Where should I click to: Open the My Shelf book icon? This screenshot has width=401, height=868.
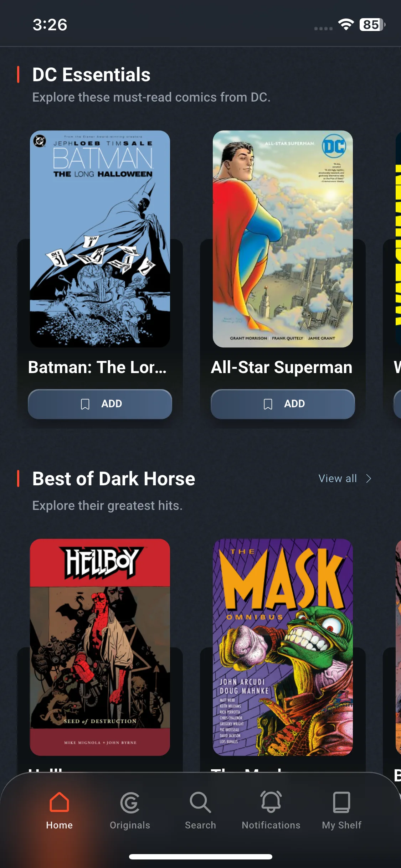[x=341, y=802]
